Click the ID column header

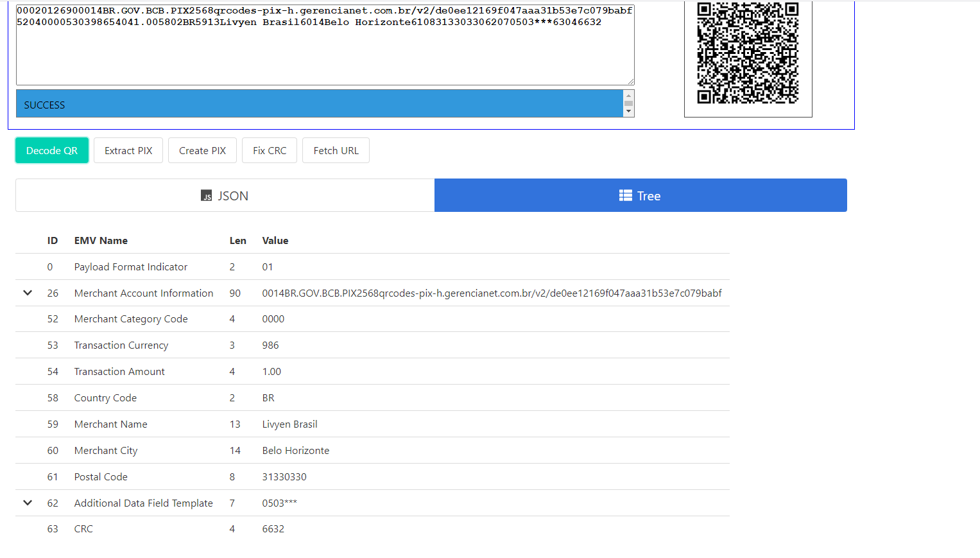point(53,240)
